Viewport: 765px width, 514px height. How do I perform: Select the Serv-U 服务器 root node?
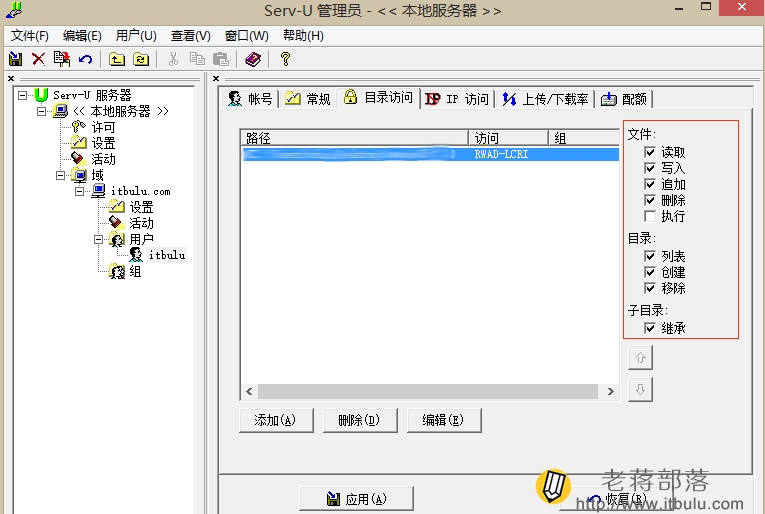coord(92,95)
